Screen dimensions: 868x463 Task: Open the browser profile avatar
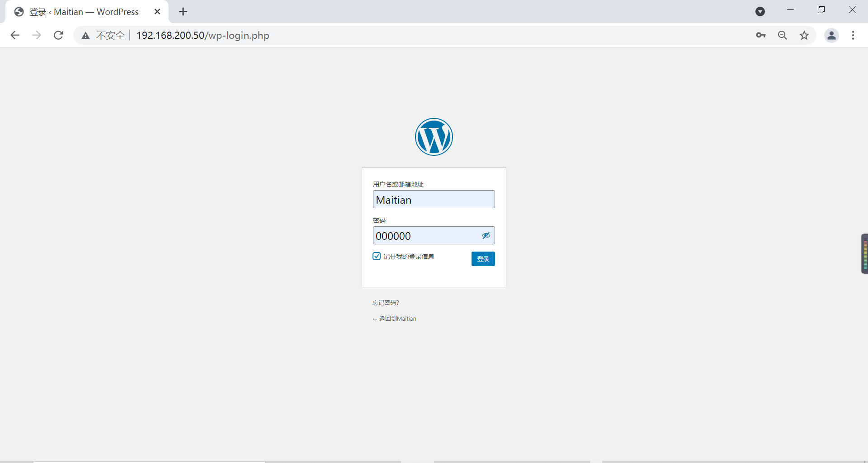pos(831,35)
